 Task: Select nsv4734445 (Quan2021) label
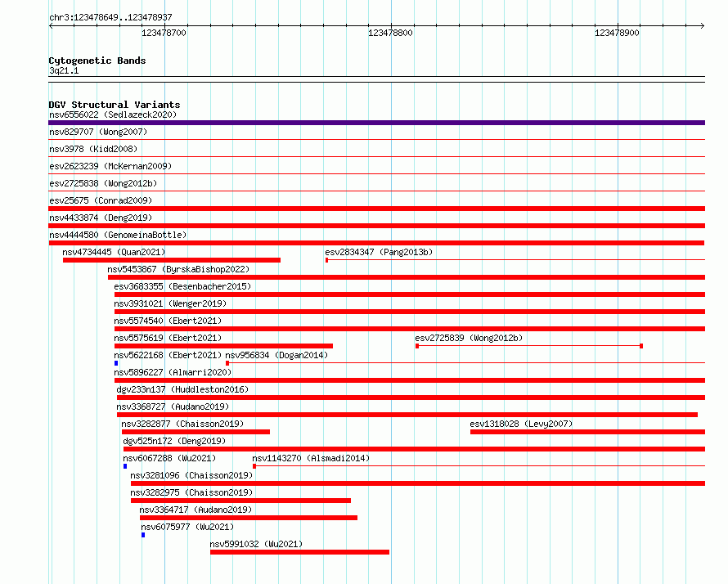(x=114, y=252)
